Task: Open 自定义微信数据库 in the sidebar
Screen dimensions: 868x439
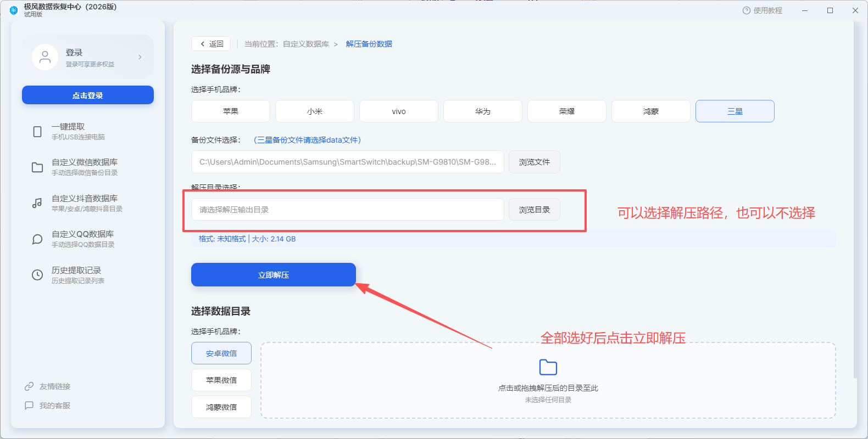Action: 88,167
